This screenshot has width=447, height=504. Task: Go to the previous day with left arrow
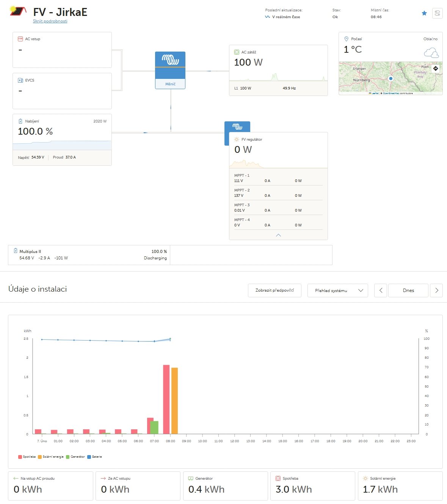[x=381, y=290]
